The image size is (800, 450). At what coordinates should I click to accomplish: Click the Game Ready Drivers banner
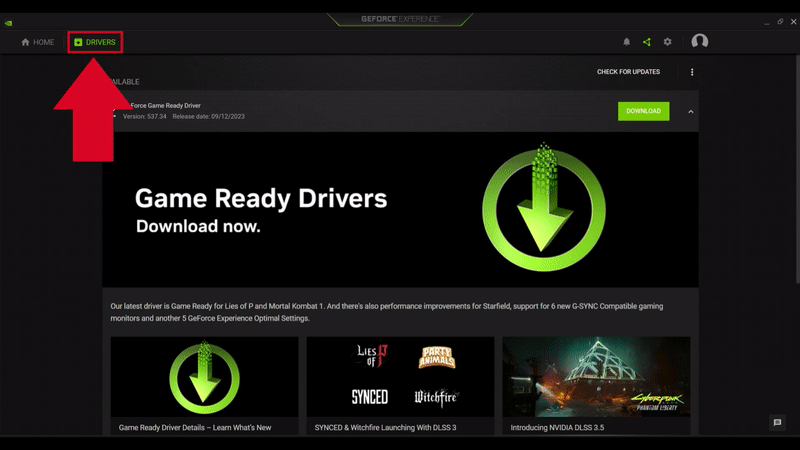click(400, 210)
